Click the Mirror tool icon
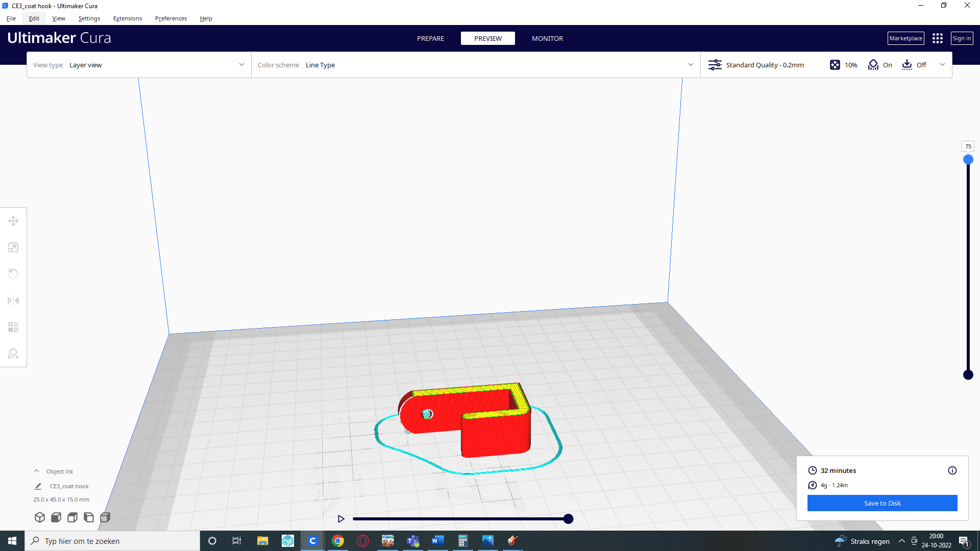980x551 pixels. [13, 300]
